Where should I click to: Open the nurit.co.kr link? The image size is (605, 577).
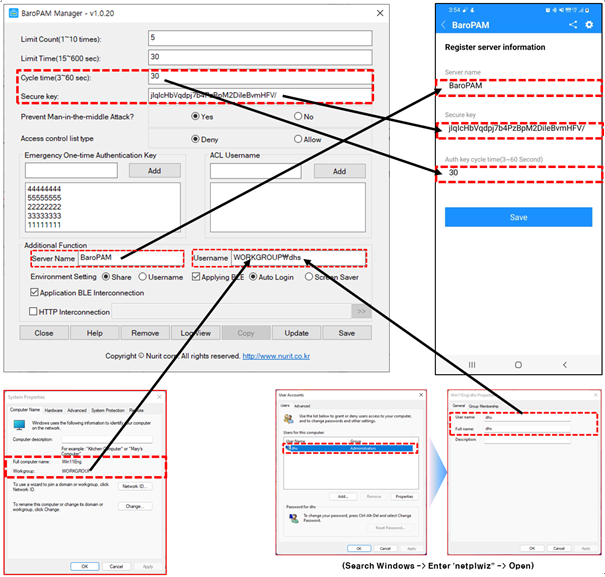coord(276,356)
